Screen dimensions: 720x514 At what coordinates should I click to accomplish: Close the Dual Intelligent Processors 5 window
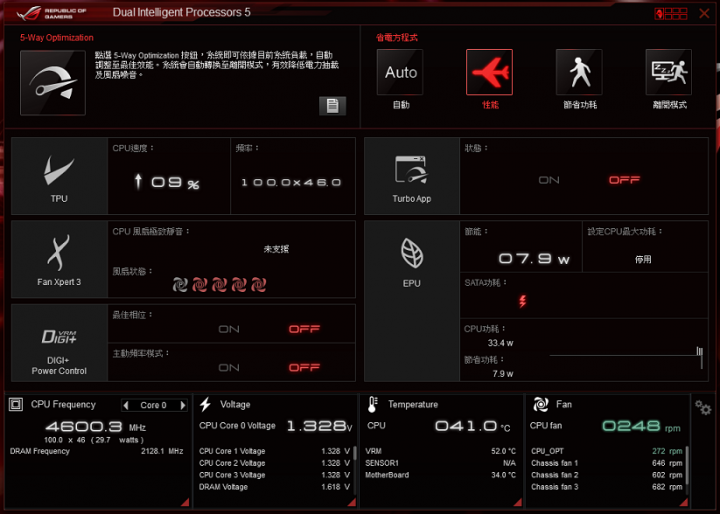pos(704,13)
